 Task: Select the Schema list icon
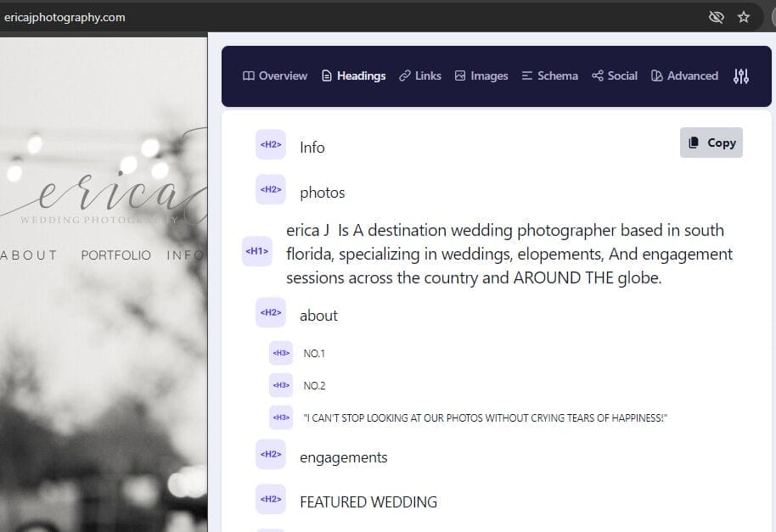click(526, 76)
